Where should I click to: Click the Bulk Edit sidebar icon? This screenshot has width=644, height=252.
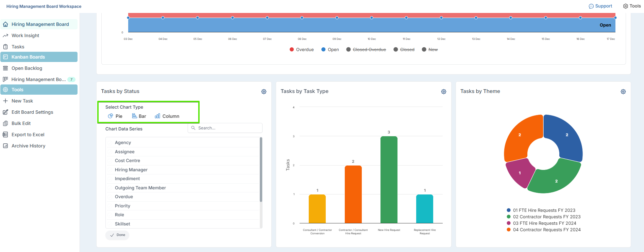click(5, 123)
